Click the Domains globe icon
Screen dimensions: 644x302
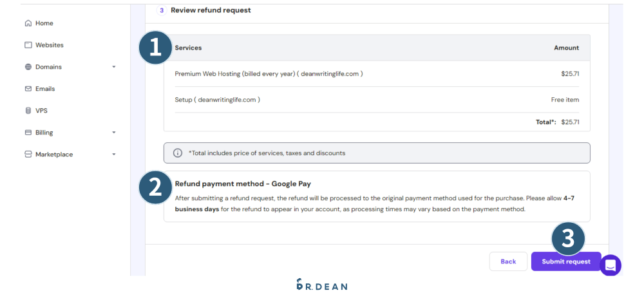28,67
